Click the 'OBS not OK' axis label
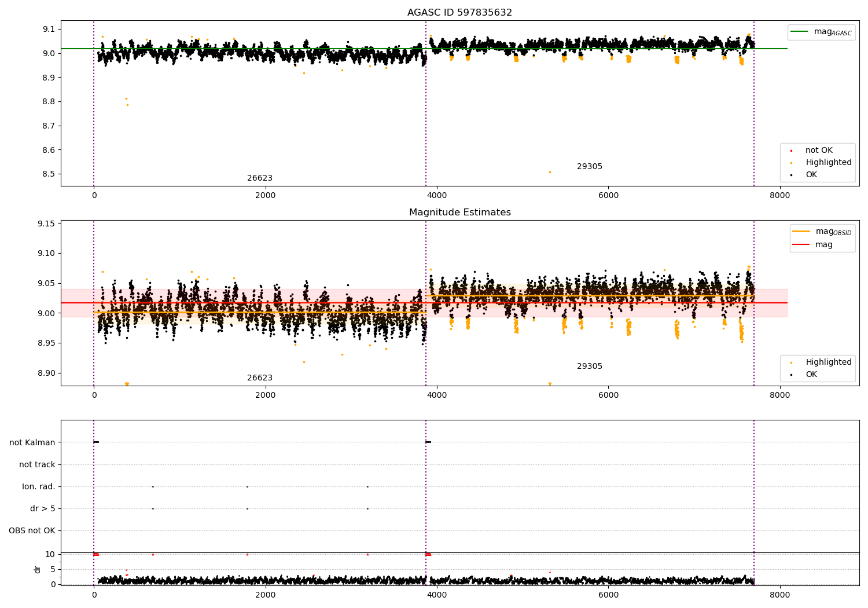The height and width of the screenshot is (608, 868). (32, 530)
